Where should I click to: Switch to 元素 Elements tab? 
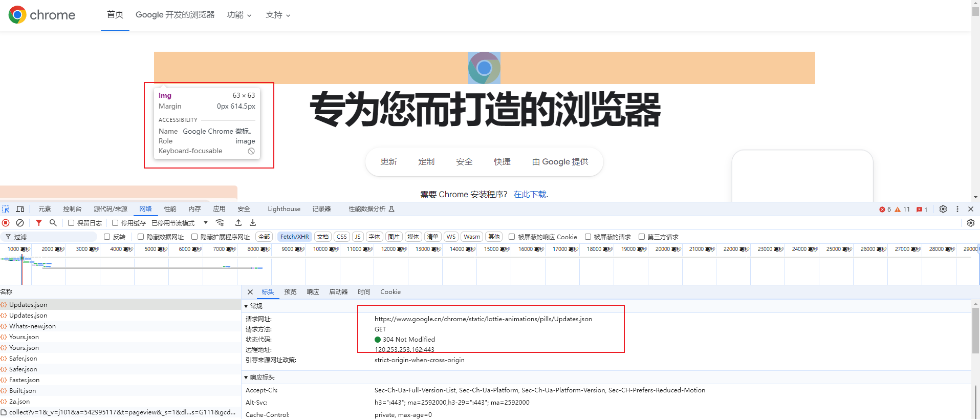tap(45, 209)
